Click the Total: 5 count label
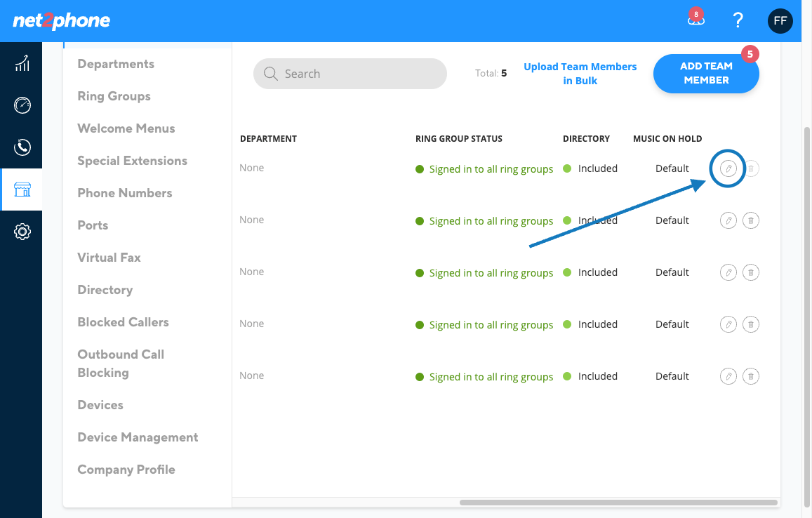Image resolution: width=812 pixels, height=518 pixels. tap(491, 74)
